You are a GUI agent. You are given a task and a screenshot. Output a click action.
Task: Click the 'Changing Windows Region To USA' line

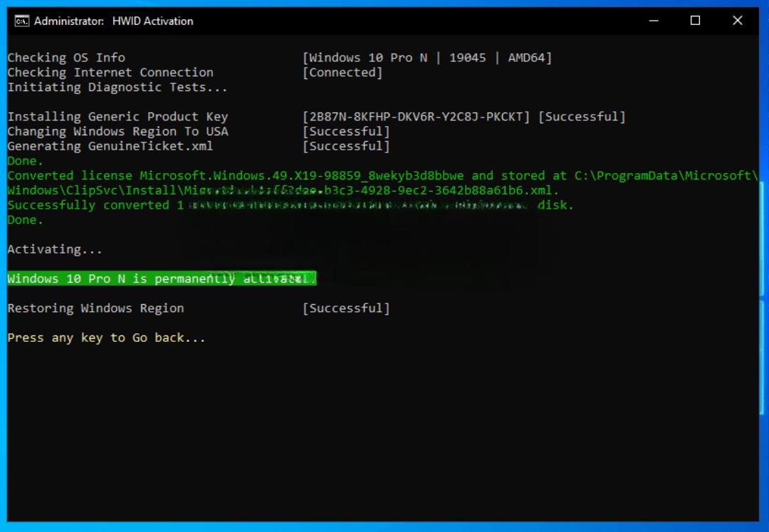(117, 132)
